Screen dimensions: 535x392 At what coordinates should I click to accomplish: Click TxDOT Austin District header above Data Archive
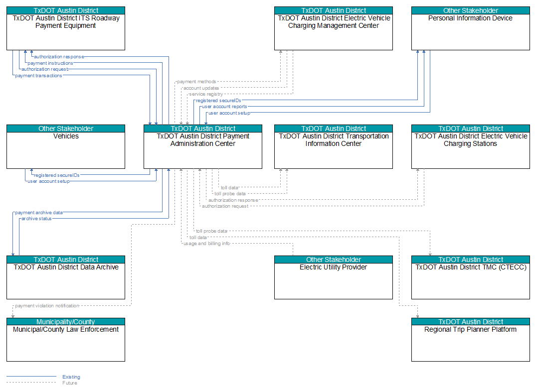pos(66,260)
